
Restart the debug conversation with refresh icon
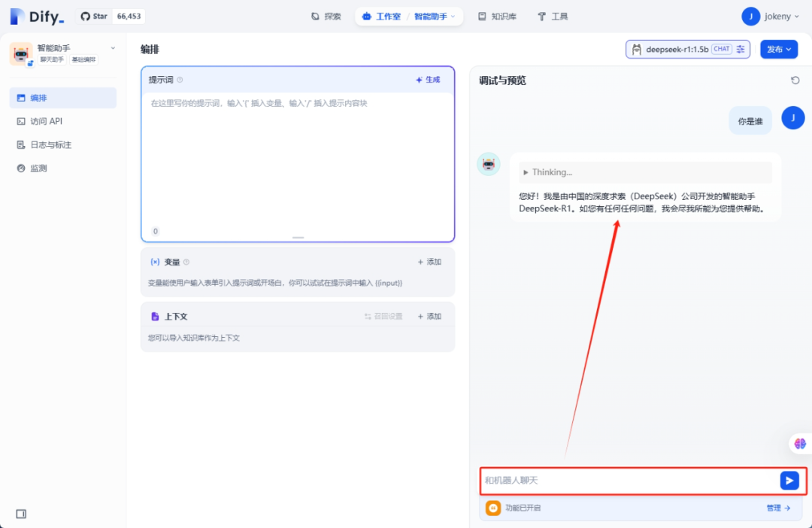(x=795, y=80)
